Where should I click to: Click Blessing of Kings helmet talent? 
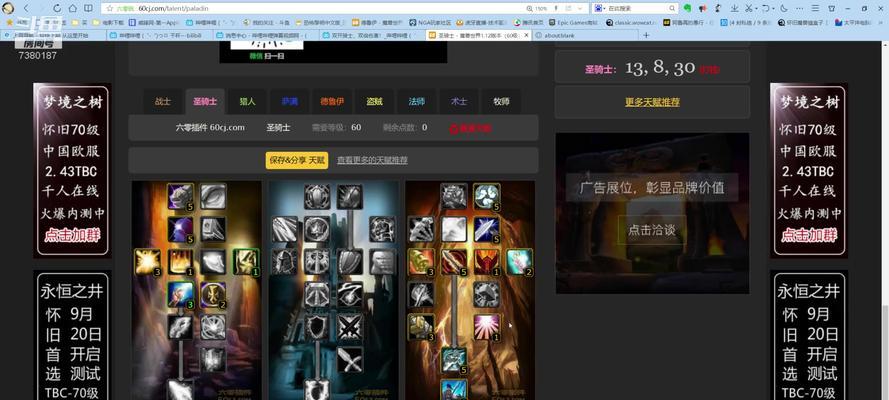click(x=284, y=262)
